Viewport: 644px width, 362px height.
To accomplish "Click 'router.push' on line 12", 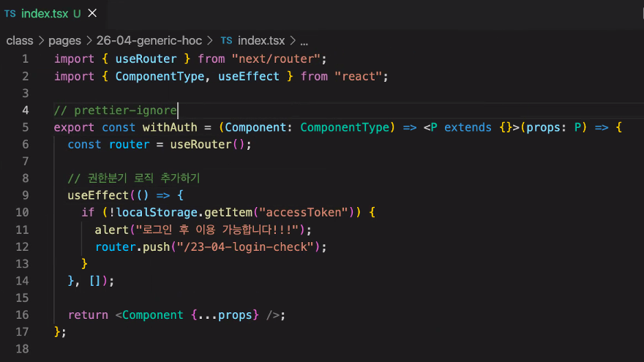I will (x=132, y=247).
